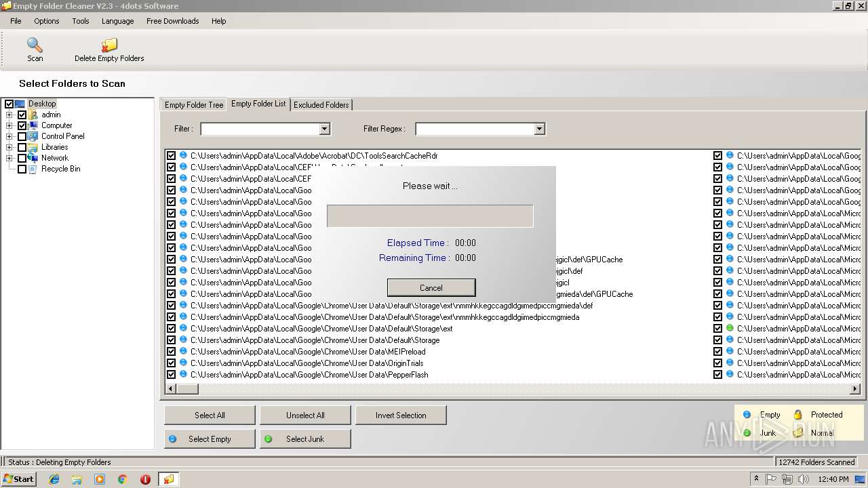Click the Delete Empty Folders icon

point(109,45)
